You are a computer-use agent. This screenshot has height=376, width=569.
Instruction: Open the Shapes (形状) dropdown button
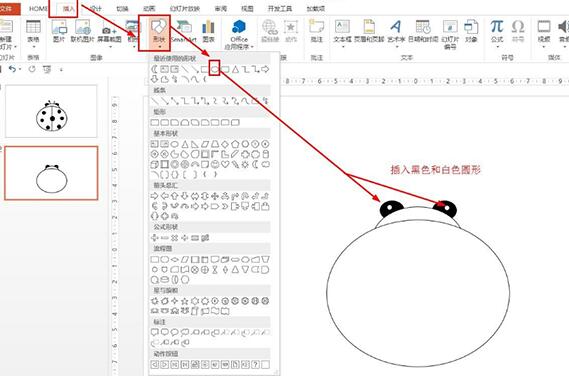click(x=159, y=33)
